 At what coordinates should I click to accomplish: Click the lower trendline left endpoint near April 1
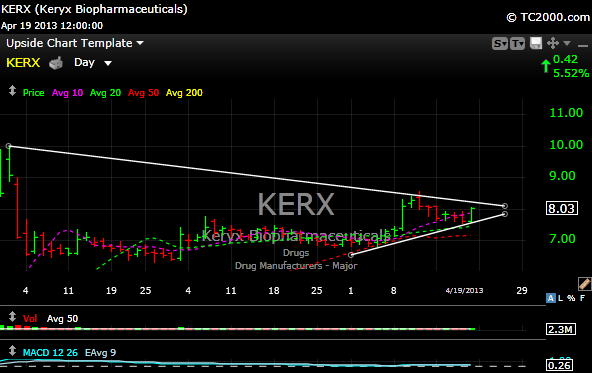pos(351,255)
